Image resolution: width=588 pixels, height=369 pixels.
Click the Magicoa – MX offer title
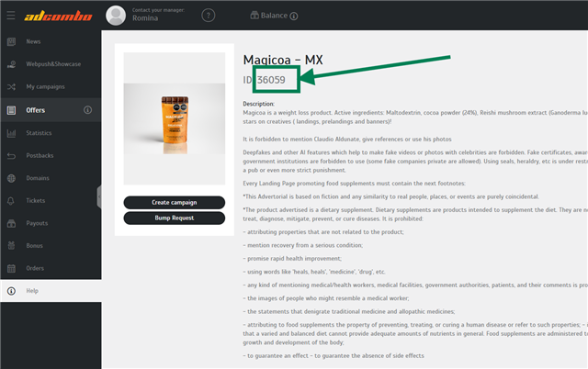(x=283, y=60)
